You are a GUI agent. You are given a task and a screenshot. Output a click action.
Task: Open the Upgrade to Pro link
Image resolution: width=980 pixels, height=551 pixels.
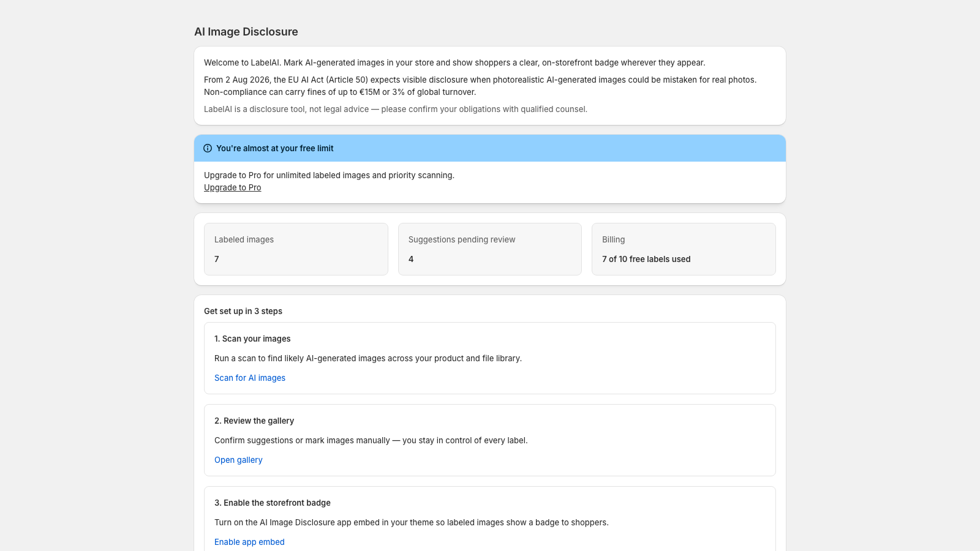[x=233, y=187]
